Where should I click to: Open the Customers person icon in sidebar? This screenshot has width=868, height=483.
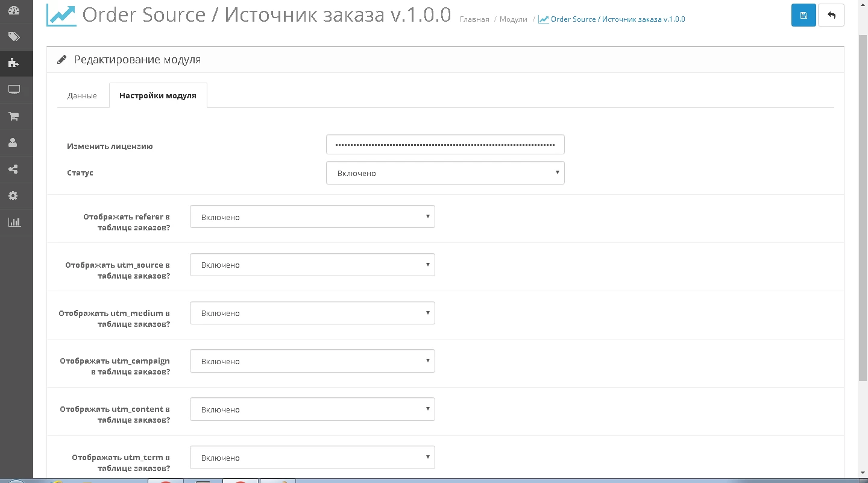[13, 143]
